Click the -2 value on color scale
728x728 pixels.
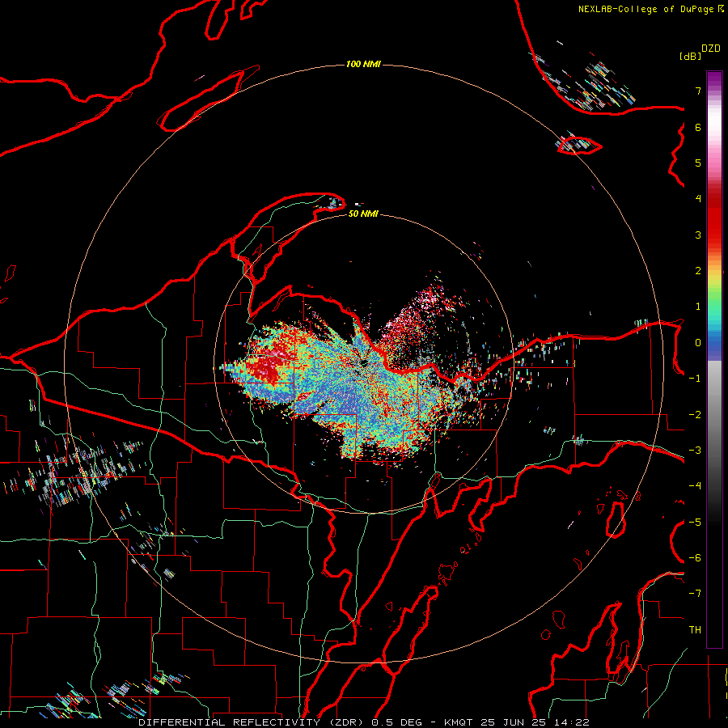695,415
